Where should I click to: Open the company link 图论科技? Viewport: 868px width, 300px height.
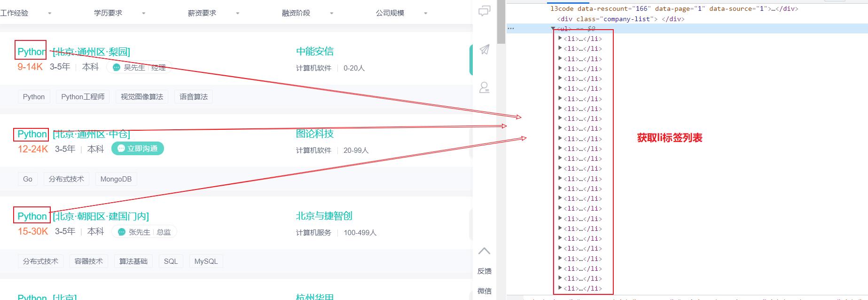click(x=315, y=134)
